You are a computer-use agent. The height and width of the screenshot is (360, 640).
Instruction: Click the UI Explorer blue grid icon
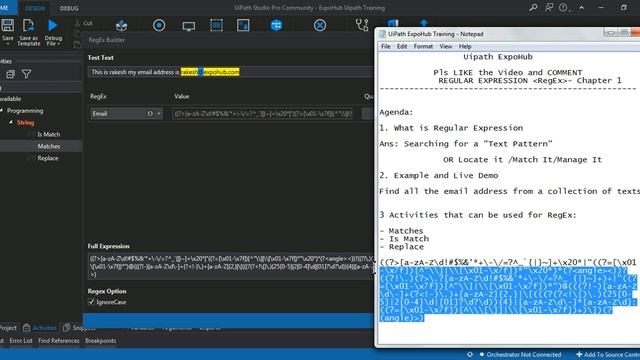(x=276, y=25)
